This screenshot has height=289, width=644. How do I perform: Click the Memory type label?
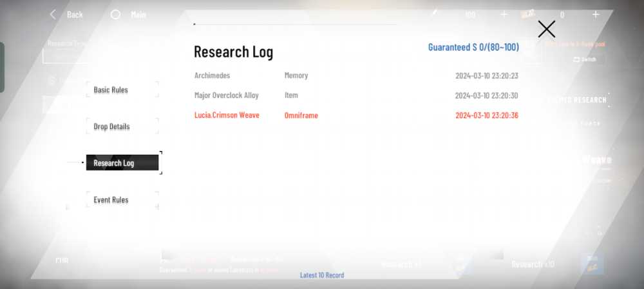pyautogui.click(x=296, y=75)
